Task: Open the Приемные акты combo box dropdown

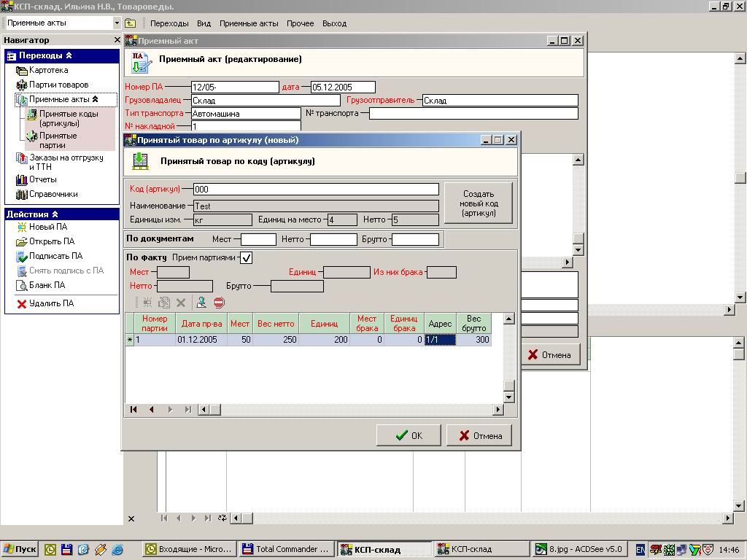Action: click(x=116, y=23)
